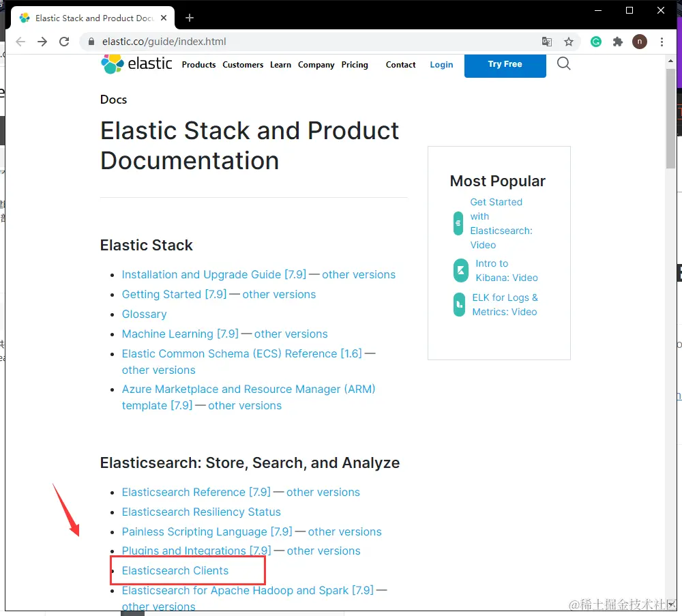Click the Try Free button
Viewport: 682px width, 616px height.
point(505,64)
